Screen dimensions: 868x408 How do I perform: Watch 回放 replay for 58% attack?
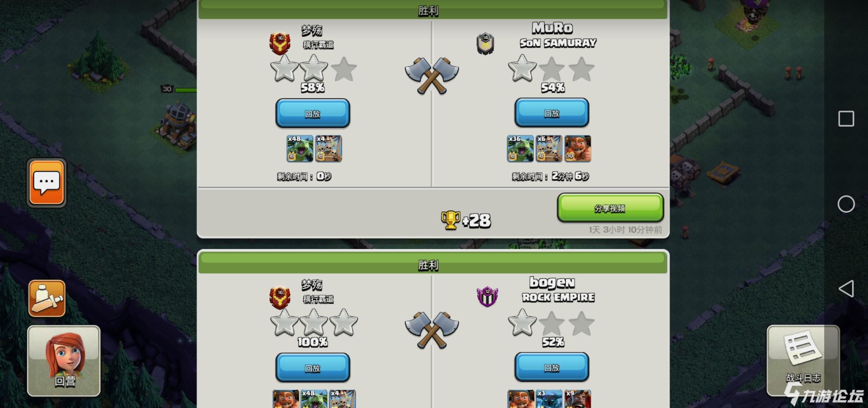312,114
